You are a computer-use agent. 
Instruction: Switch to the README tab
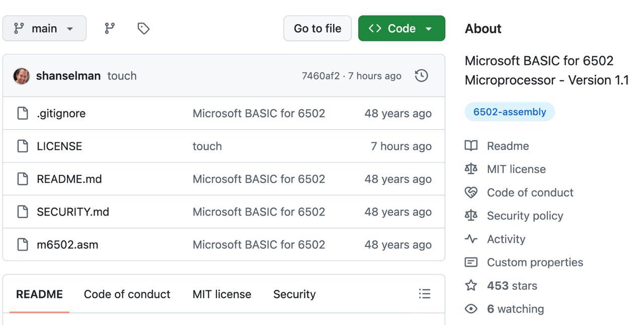tap(39, 294)
